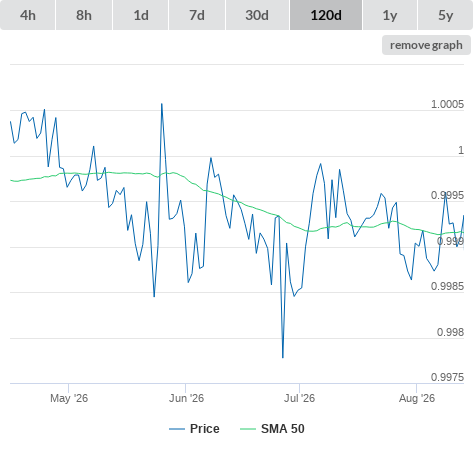Open the 7d chart range
474x455 pixels.
point(197,15)
